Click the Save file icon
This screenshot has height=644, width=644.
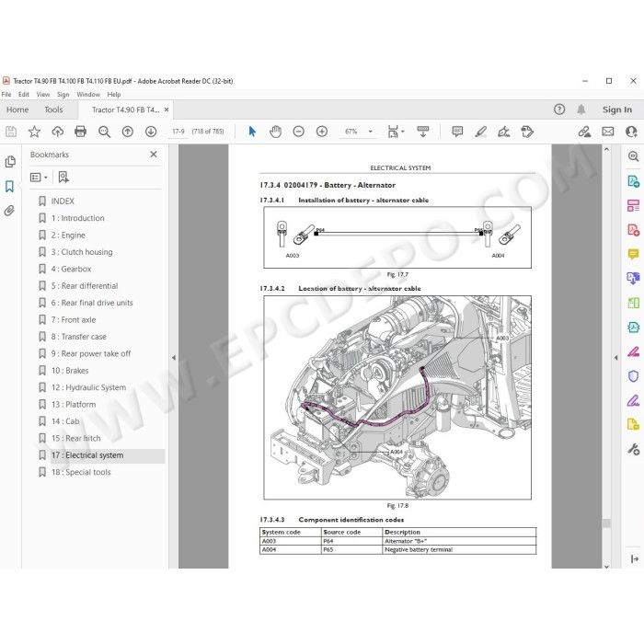click(11, 132)
